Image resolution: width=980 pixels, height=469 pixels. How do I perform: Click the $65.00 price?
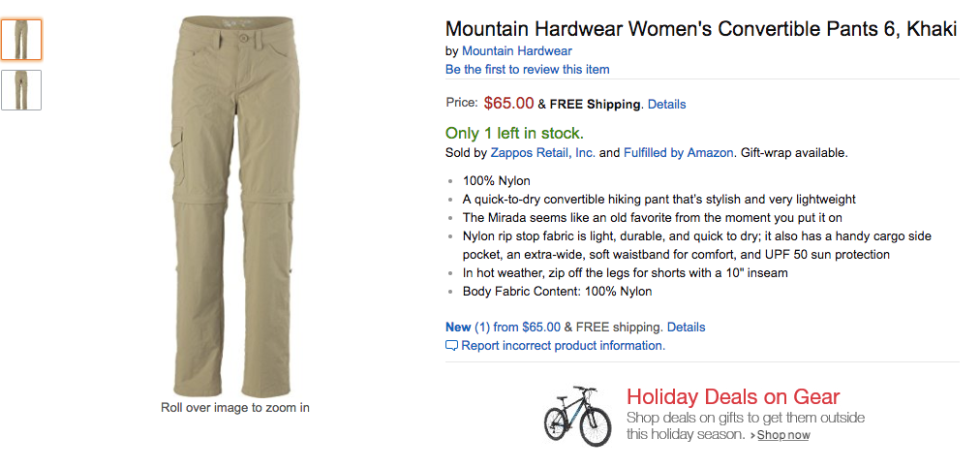pyautogui.click(x=508, y=103)
